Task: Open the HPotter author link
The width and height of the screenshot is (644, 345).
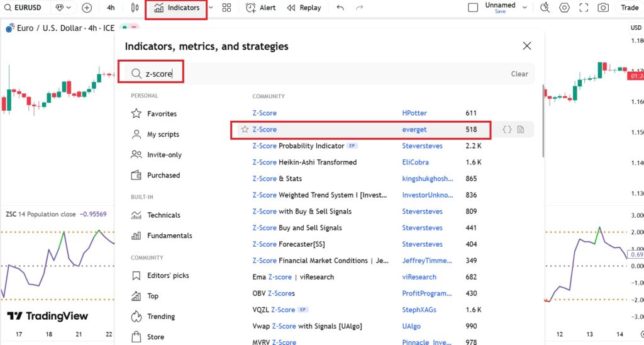Action: pyautogui.click(x=414, y=113)
